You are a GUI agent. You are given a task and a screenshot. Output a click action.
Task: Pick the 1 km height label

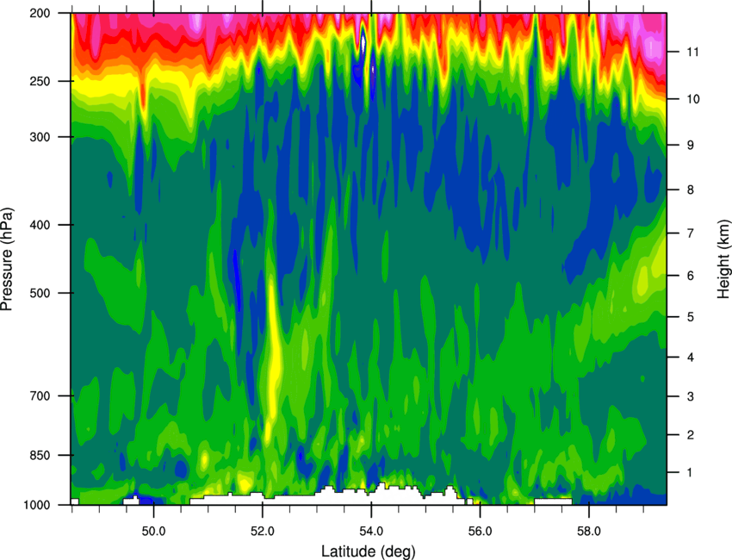pyautogui.click(x=691, y=473)
